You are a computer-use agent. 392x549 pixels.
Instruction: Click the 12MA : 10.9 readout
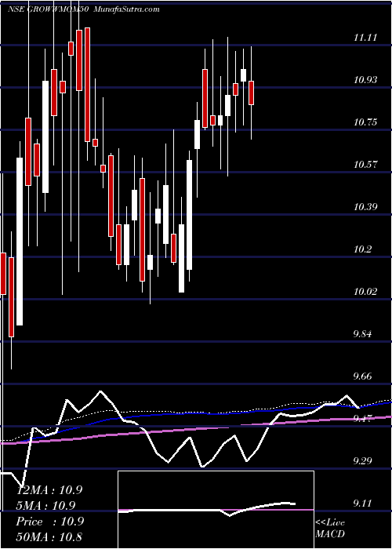[x=49, y=490]
